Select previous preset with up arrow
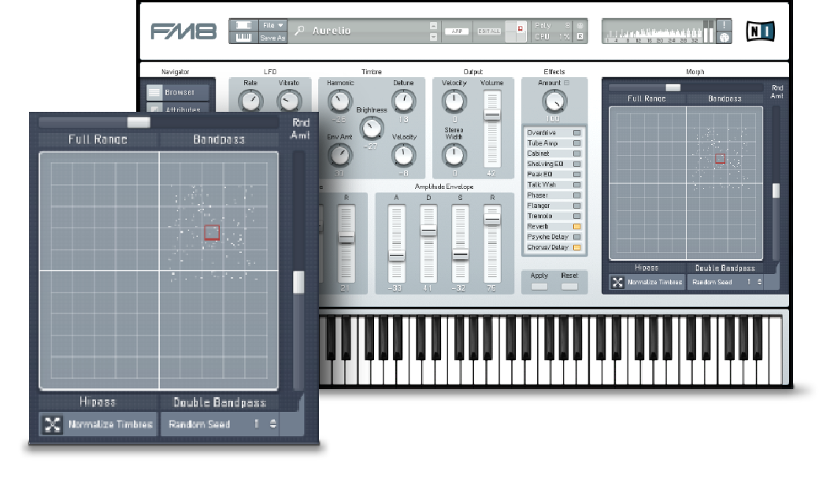 click(x=434, y=25)
